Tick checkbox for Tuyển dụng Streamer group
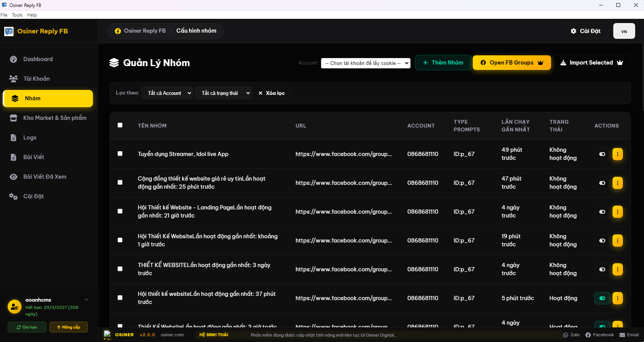The height and width of the screenshot is (342, 644). pos(120,154)
